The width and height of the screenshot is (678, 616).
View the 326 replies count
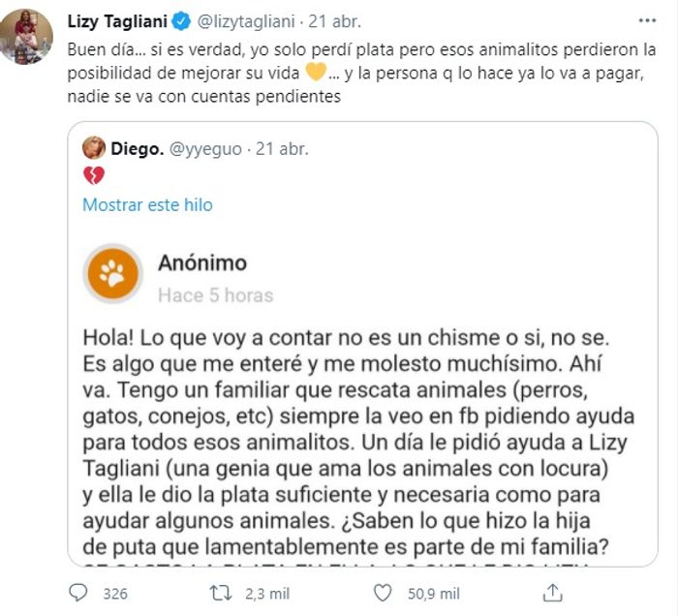click(115, 593)
